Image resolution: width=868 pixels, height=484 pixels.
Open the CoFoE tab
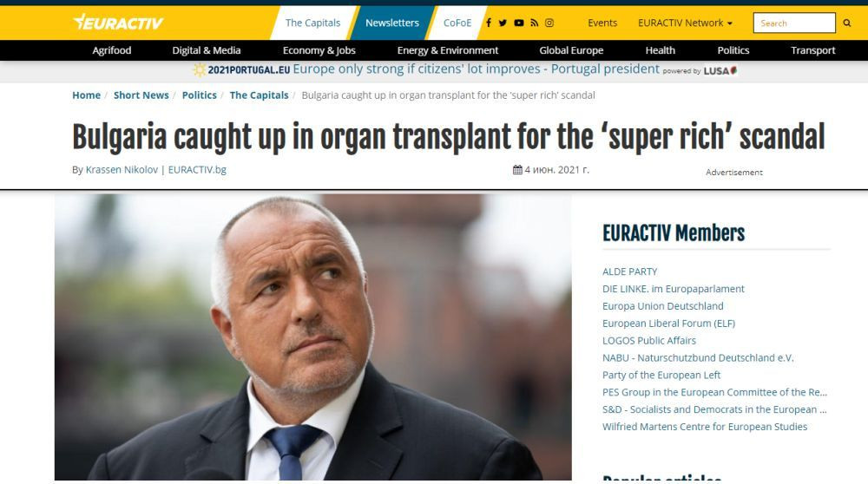(457, 23)
